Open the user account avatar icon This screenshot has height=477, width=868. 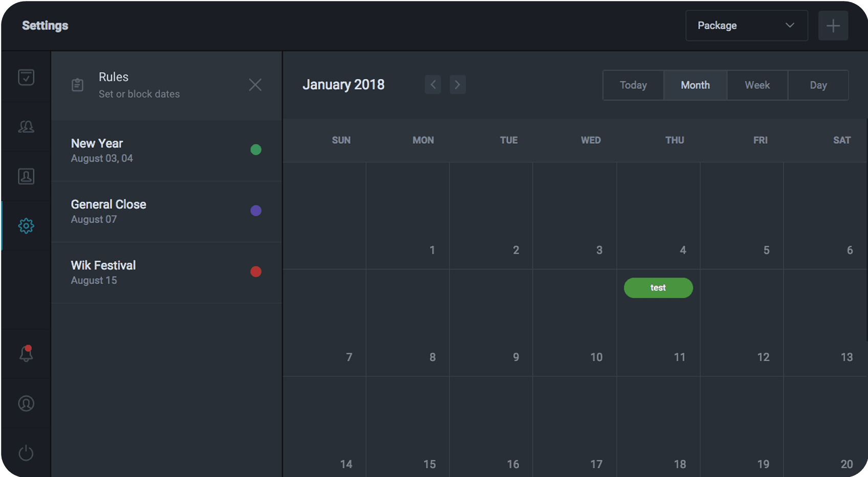tap(26, 403)
